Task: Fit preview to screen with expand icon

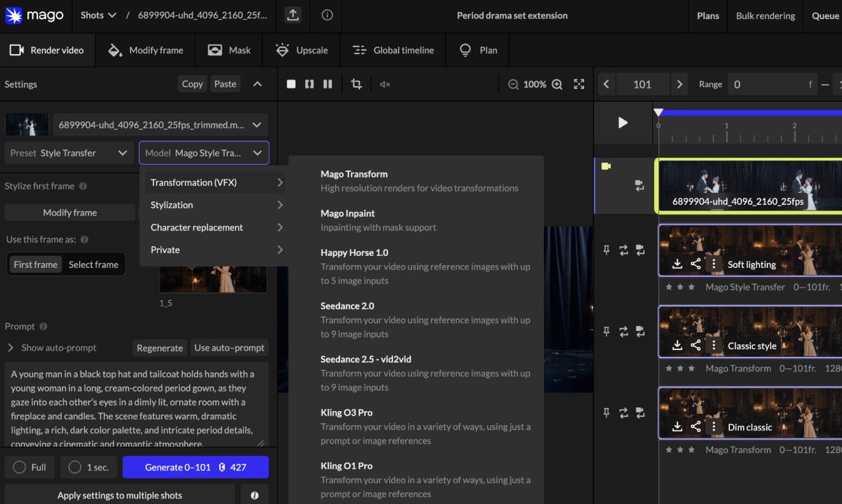Action: coord(579,84)
